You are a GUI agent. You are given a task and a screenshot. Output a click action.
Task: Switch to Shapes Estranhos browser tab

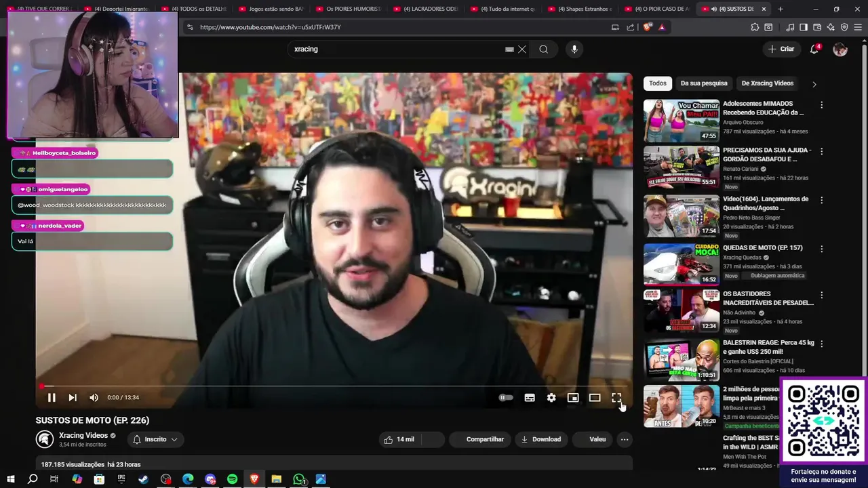pyautogui.click(x=579, y=9)
